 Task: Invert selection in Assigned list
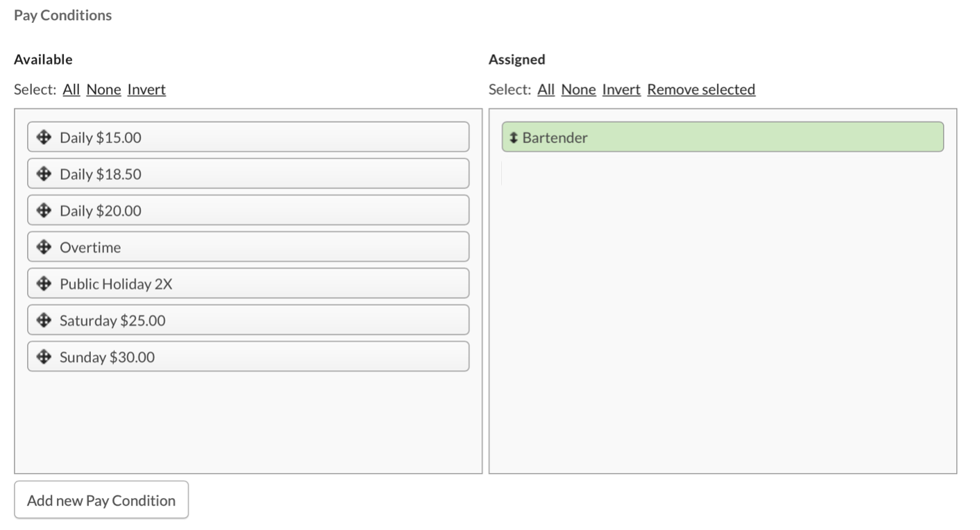[621, 89]
